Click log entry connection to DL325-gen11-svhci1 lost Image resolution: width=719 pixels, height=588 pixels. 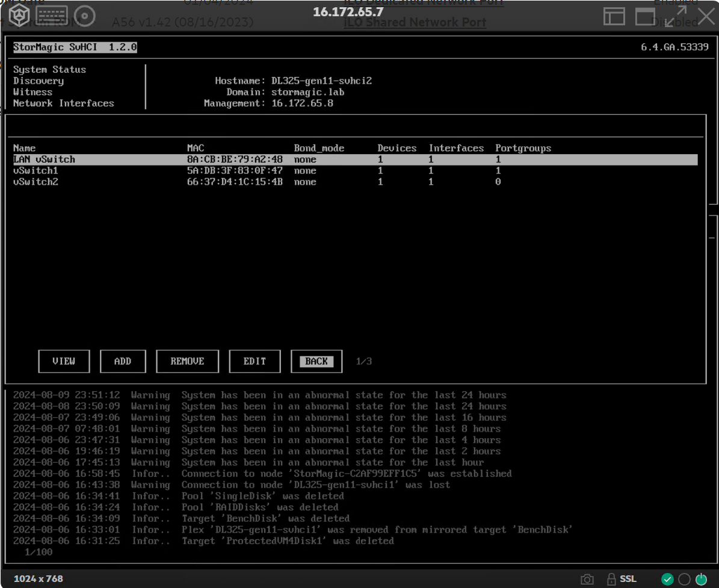tap(232, 485)
